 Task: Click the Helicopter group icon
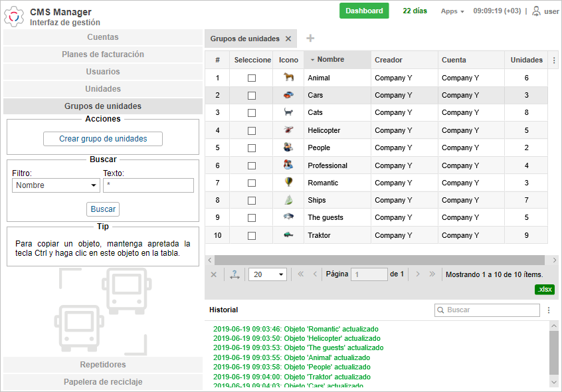click(x=288, y=130)
